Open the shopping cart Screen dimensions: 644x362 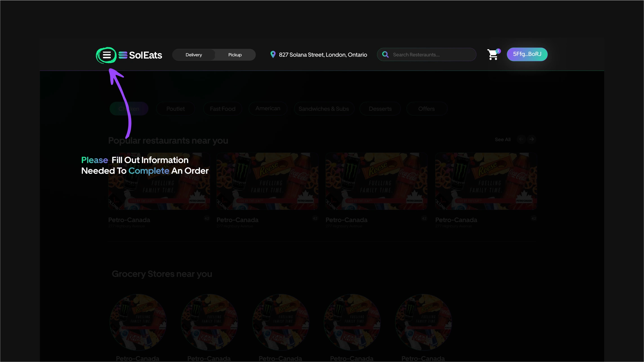point(492,55)
